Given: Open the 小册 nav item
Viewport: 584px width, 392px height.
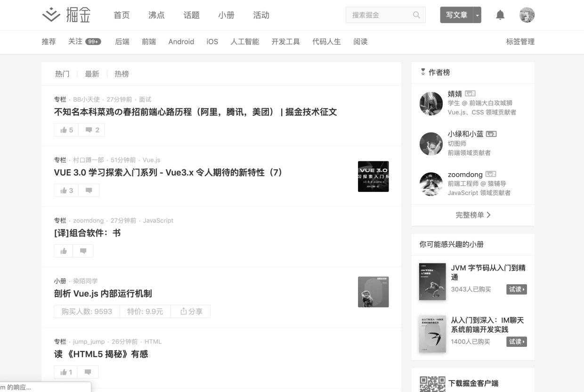Looking at the screenshot, I should pos(226,15).
